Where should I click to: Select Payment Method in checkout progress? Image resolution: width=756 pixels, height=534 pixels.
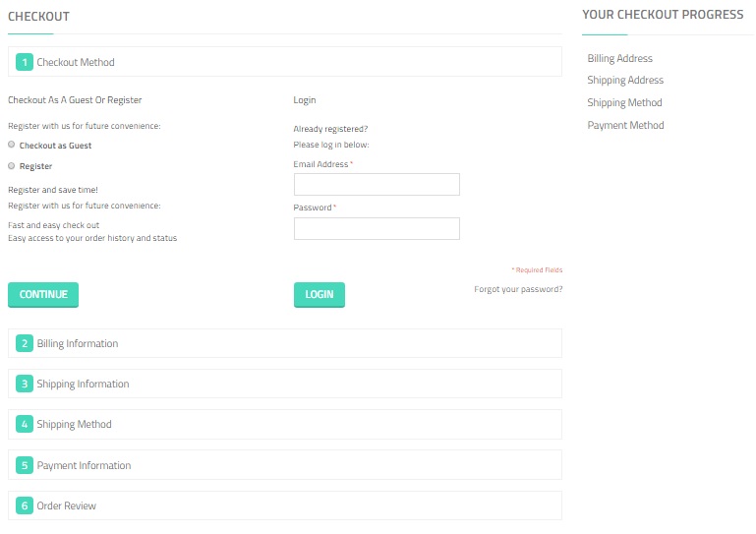625,125
